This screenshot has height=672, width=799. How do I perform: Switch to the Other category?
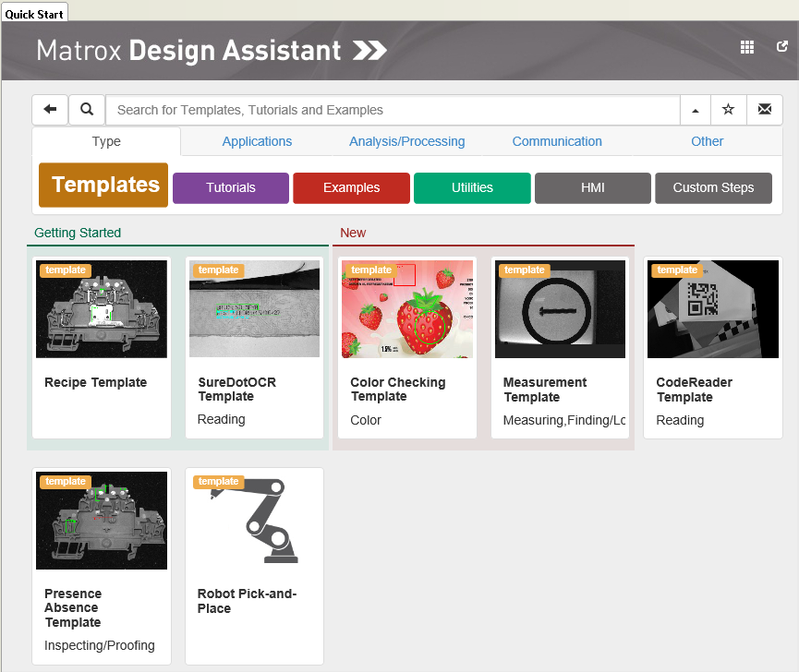point(707,141)
